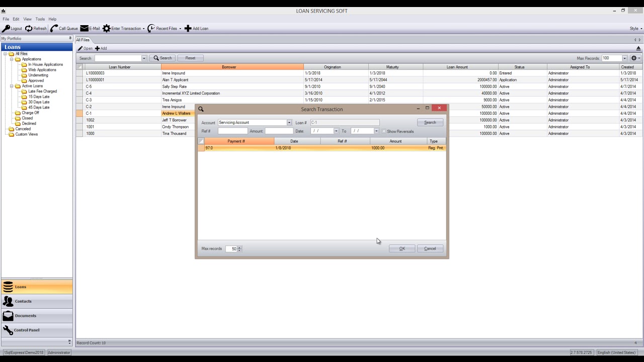Click the sidebar overflow chevron at bottom
644x362 pixels.
click(x=70, y=342)
